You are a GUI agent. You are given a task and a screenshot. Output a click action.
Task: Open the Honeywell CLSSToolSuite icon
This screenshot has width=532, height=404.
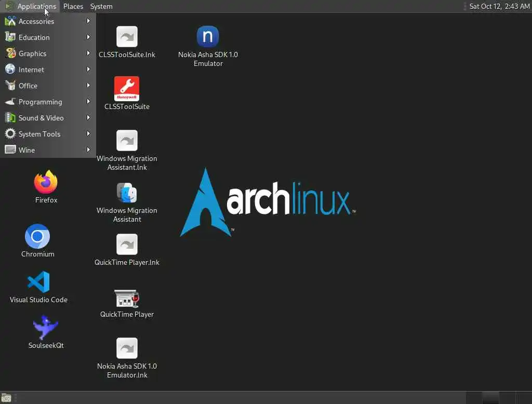click(x=127, y=88)
